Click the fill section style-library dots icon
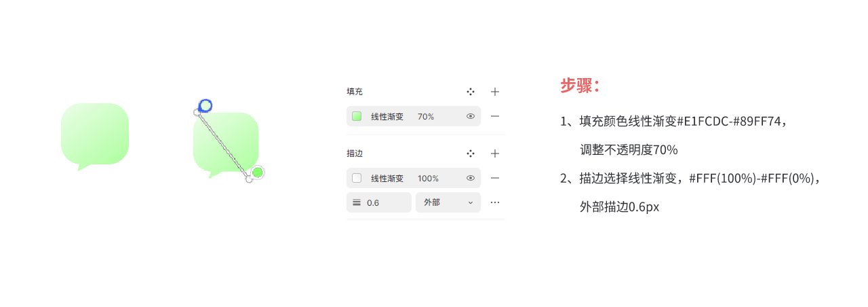 471,92
